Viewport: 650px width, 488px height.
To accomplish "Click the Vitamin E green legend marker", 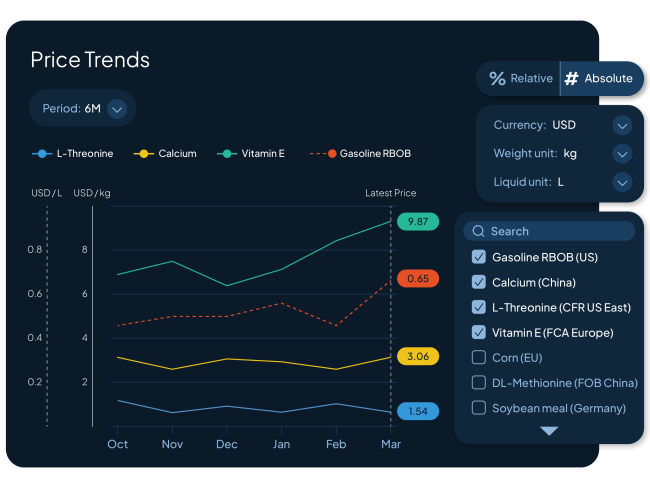I will coord(227,154).
